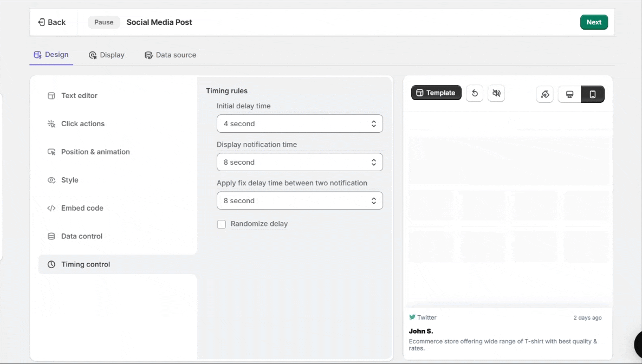Open the paint bucket fill icon
The width and height of the screenshot is (642, 364).
546,94
